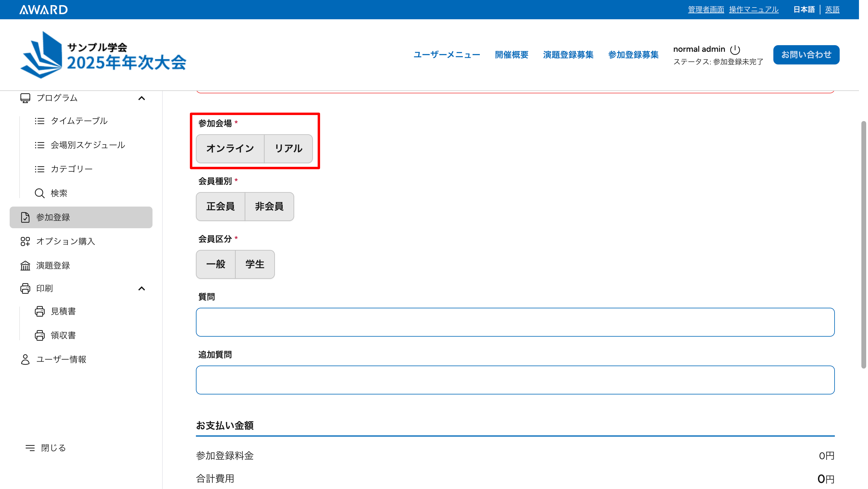Click the お問い合わせ button
868x489 pixels.
coord(806,55)
